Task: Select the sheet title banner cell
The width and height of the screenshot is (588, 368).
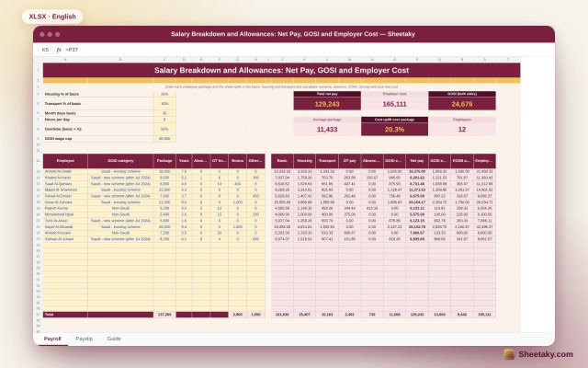Action: 282,70
